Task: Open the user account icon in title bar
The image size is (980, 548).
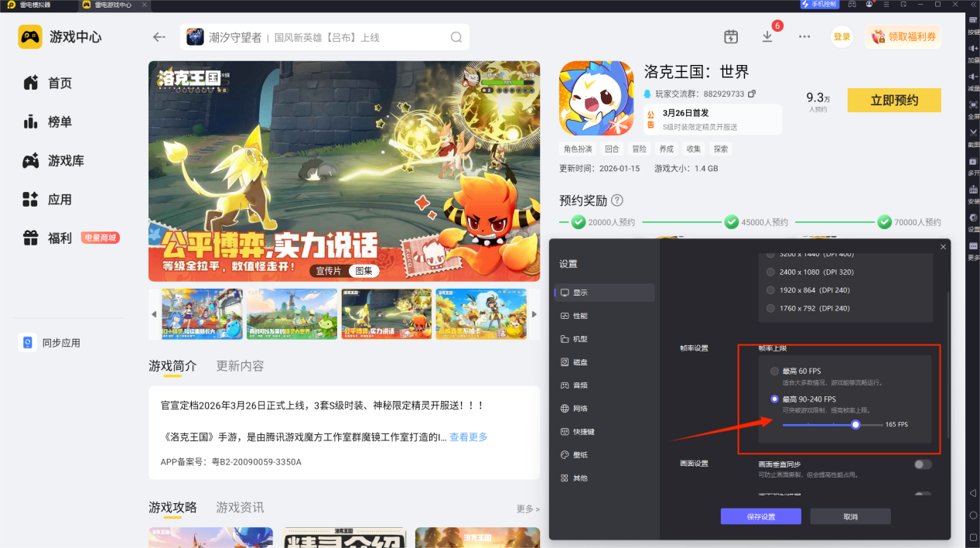Action: (869, 4)
